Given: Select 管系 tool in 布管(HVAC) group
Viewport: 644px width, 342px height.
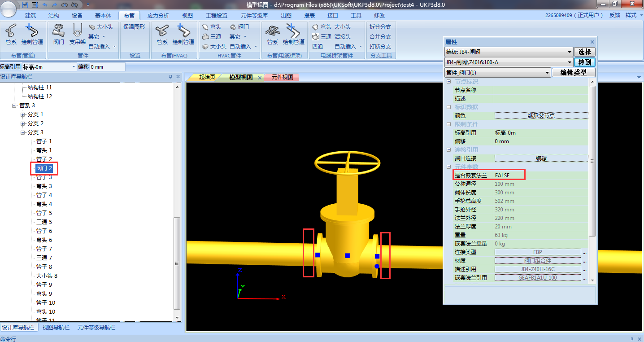Looking at the screenshot, I should pyautogui.click(x=162, y=35).
